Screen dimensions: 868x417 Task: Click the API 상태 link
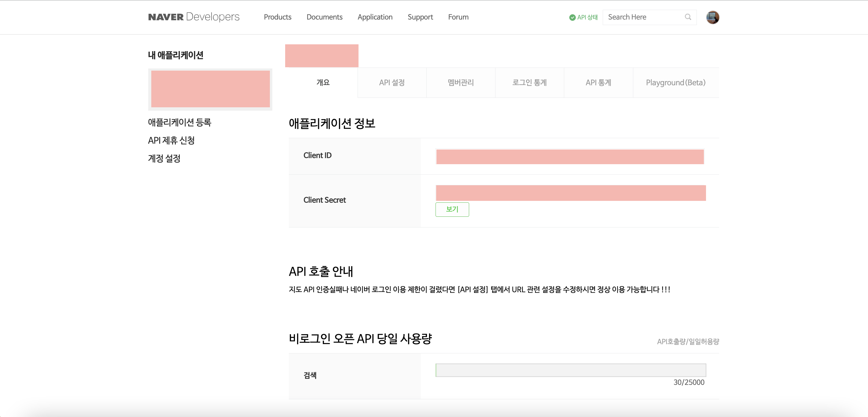tap(587, 17)
